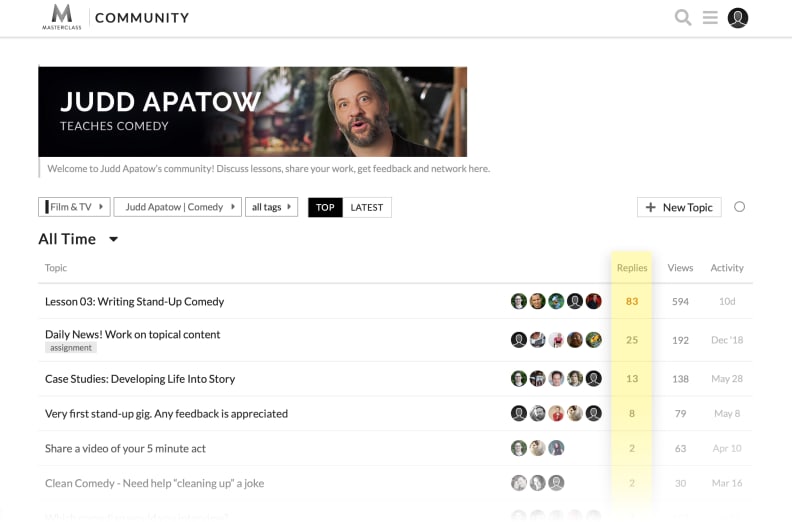Click the welcome description text

tap(269, 169)
